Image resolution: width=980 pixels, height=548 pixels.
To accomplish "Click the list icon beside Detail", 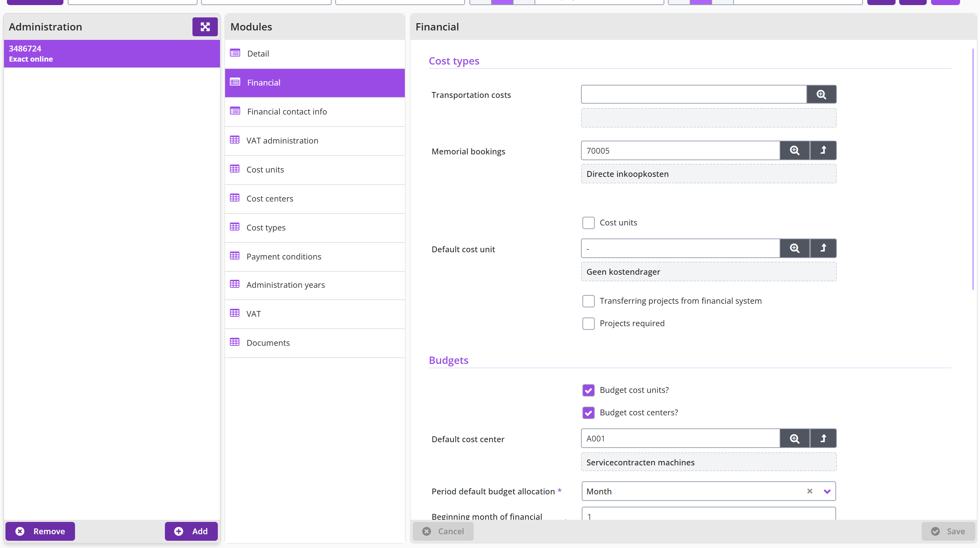I will click(235, 53).
